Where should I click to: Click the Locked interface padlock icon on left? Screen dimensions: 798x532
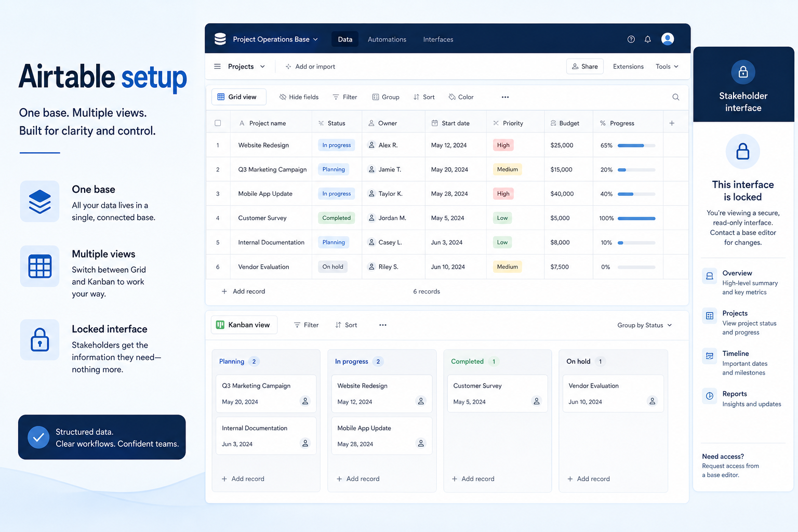pos(40,340)
